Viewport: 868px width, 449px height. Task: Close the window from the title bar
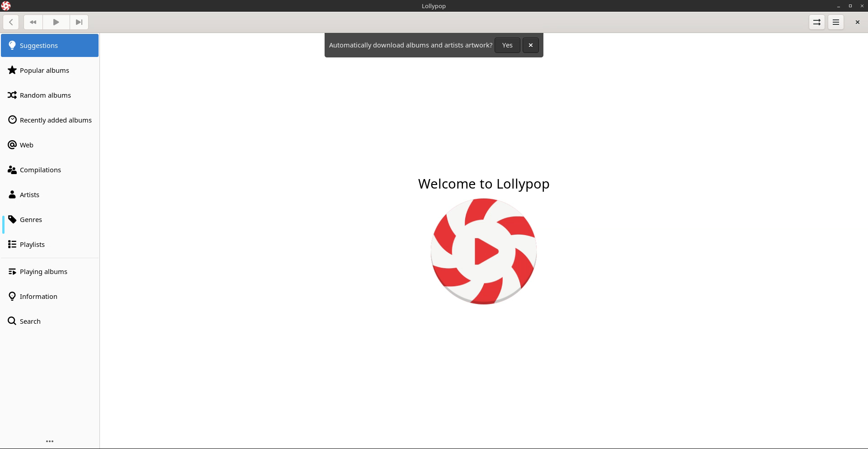point(862,6)
